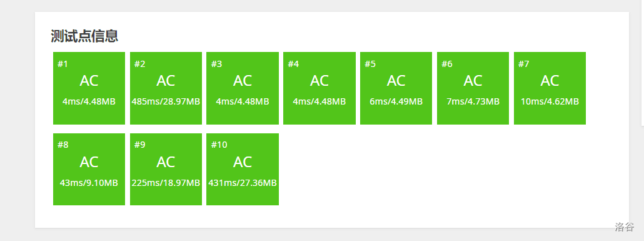Click the 7ms/4.73MB stats text

tap(473, 101)
